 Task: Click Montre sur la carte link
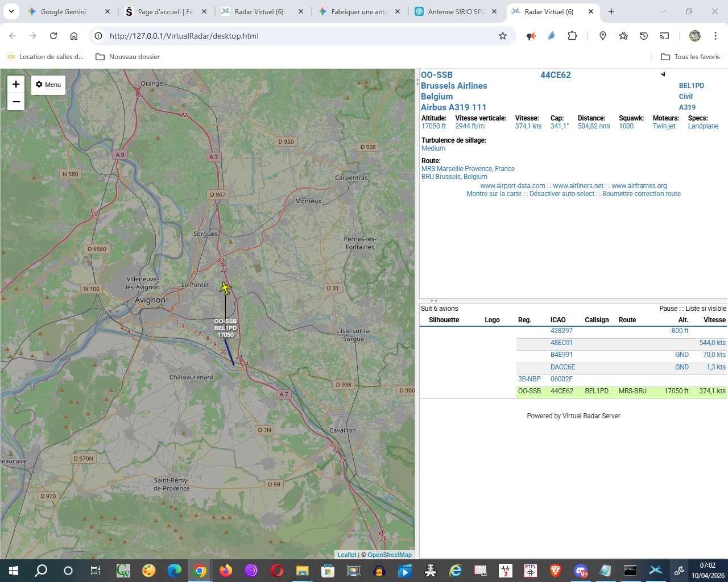tap(494, 194)
